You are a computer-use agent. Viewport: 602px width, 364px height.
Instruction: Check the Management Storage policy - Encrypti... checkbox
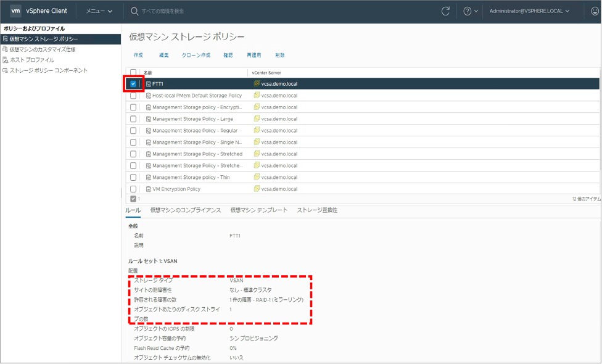[133, 107]
